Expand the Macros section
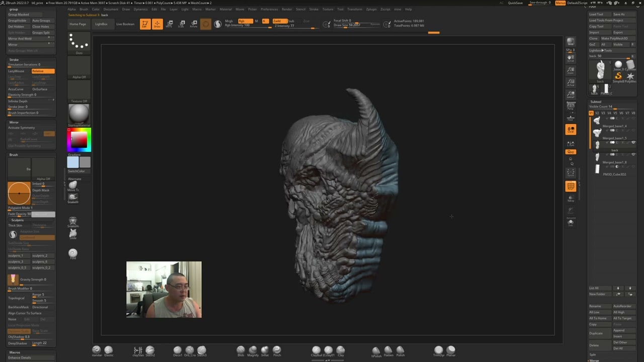The image size is (644, 362). (x=15, y=352)
